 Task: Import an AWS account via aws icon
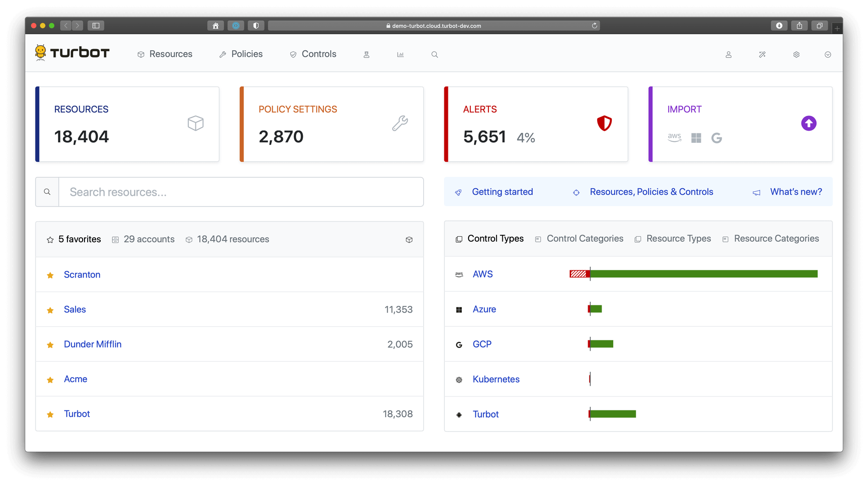pos(674,137)
